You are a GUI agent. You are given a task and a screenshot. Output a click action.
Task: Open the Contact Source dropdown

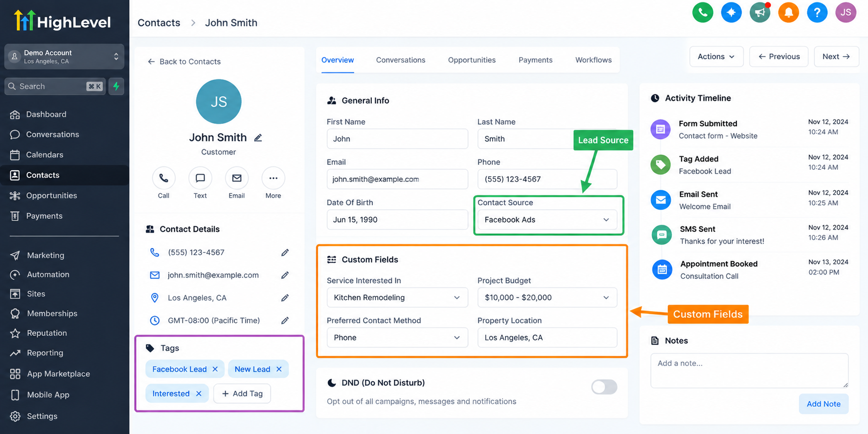(x=547, y=220)
